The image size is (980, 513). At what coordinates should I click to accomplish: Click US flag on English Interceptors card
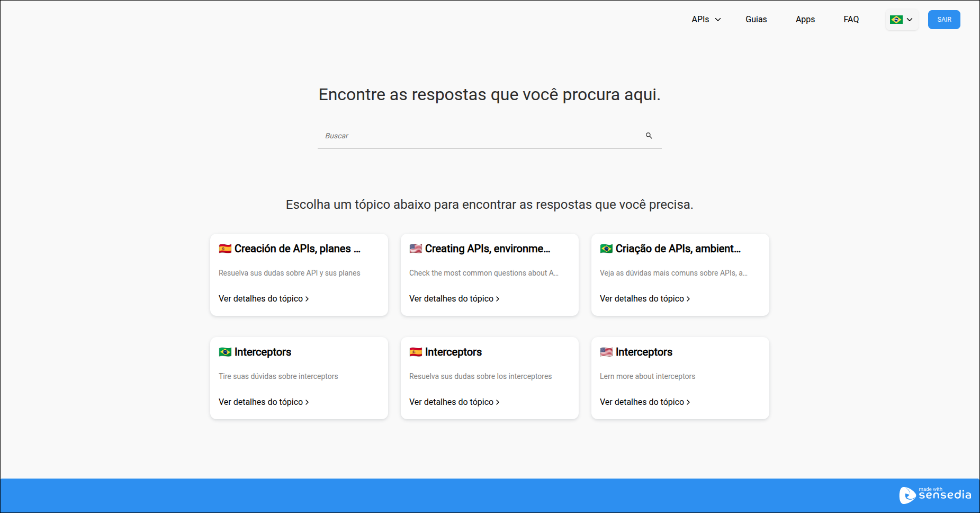click(x=606, y=352)
